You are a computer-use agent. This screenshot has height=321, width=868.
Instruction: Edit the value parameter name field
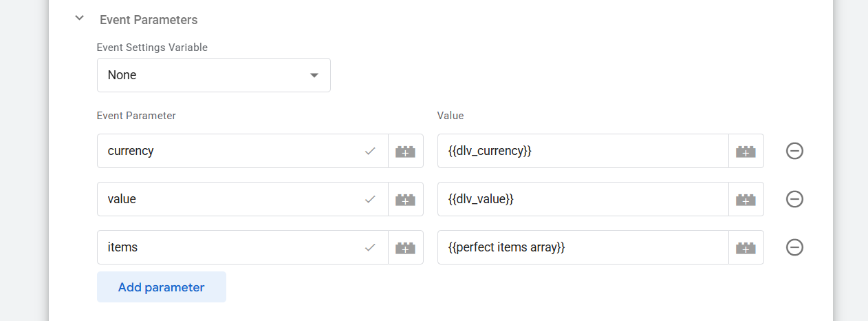(230, 199)
